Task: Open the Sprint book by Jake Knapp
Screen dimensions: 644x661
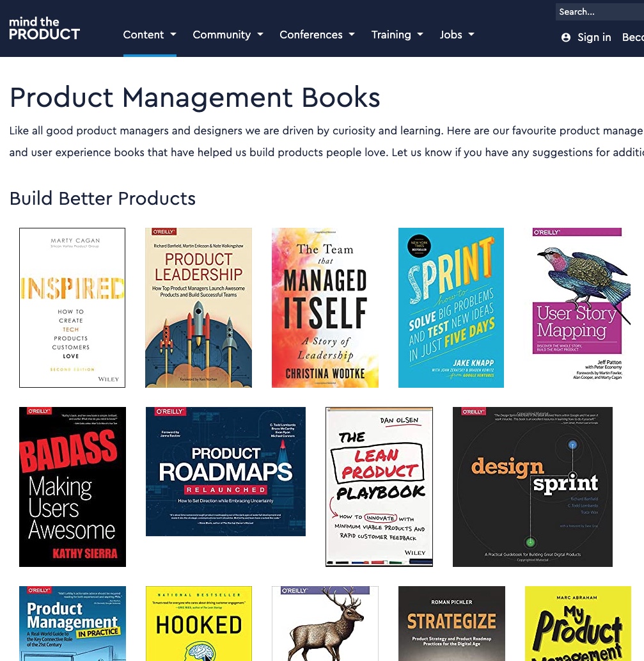Action: (x=451, y=308)
